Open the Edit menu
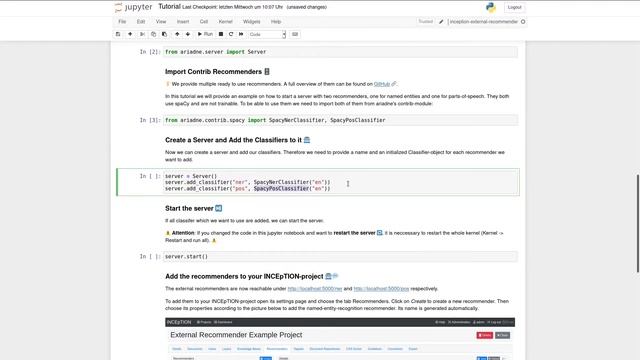 pyautogui.click(x=141, y=22)
